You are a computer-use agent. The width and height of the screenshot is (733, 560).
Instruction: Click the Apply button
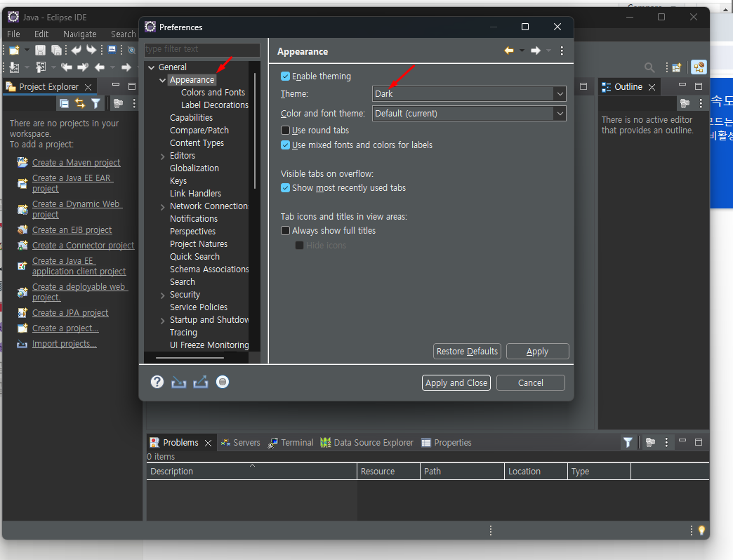(x=538, y=351)
